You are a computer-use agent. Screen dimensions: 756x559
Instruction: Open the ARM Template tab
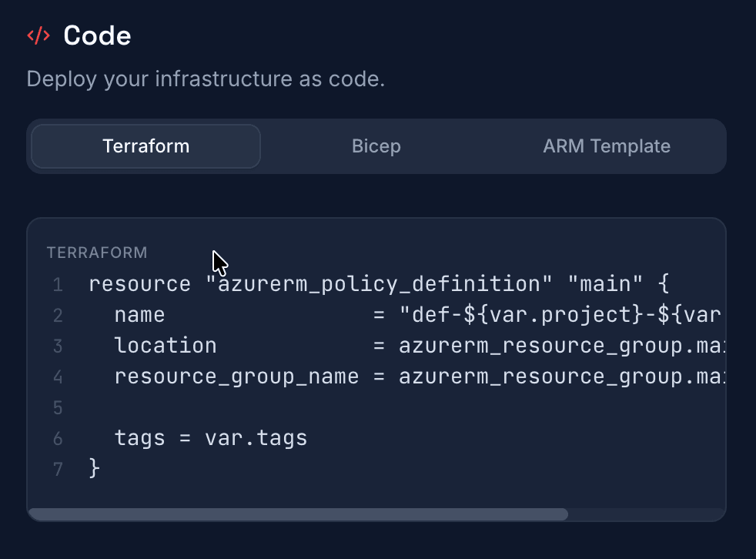[x=607, y=146]
